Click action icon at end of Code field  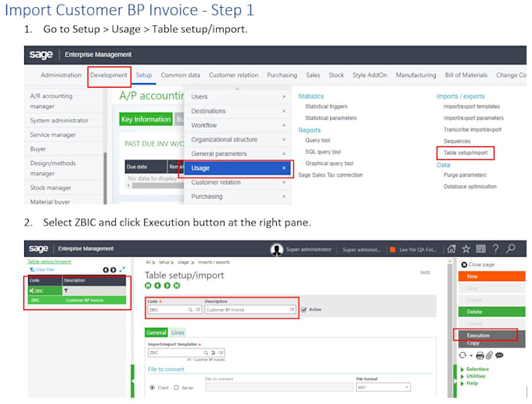(198, 309)
